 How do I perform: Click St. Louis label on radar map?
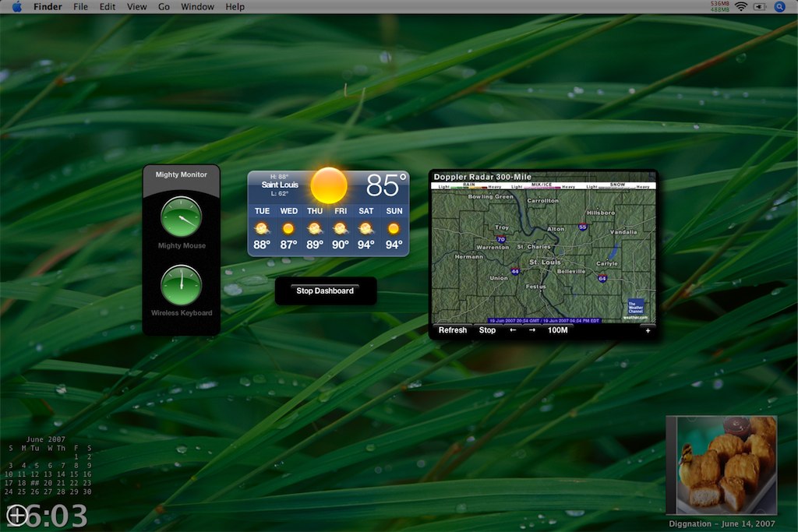(x=545, y=262)
